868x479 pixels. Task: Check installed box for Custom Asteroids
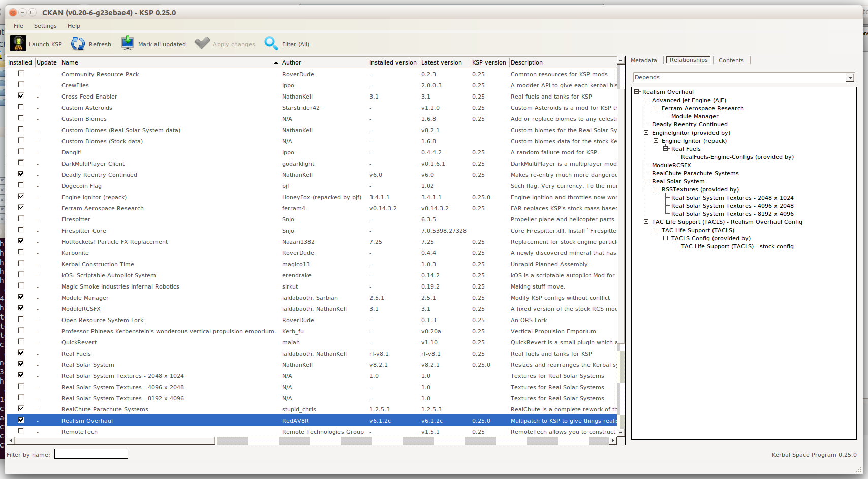pos(21,107)
